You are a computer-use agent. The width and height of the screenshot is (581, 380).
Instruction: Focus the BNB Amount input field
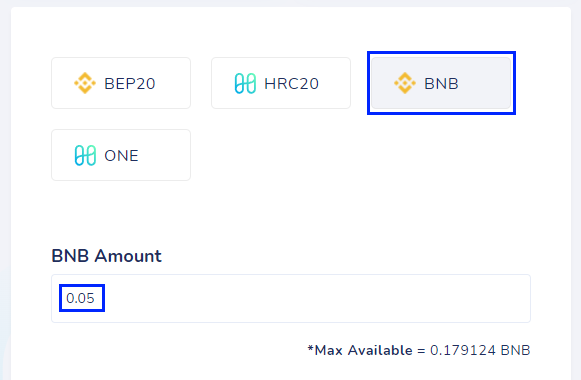point(291,299)
